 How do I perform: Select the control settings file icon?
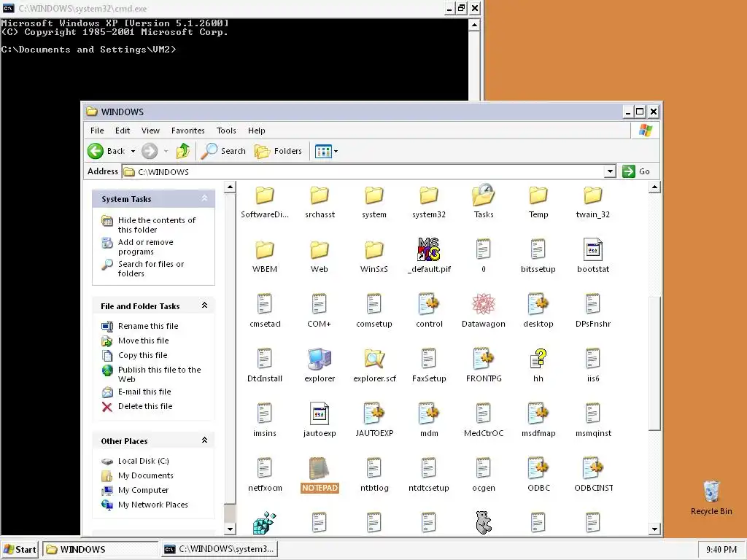click(x=429, y=304)
